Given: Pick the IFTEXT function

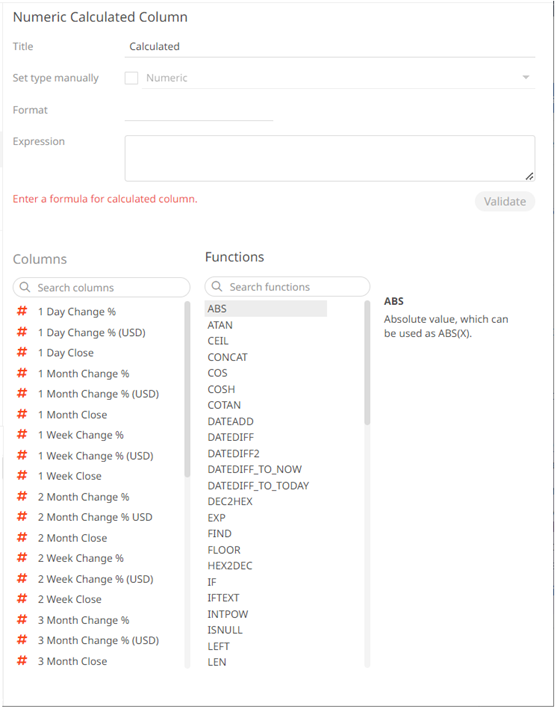Looking at the screenshot, I should [223, 598].
